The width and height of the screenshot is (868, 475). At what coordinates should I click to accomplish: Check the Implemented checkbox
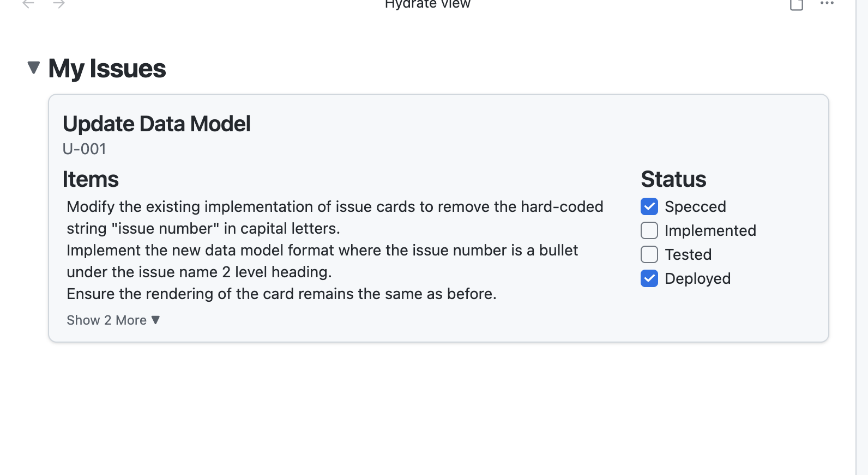[649, 230]
